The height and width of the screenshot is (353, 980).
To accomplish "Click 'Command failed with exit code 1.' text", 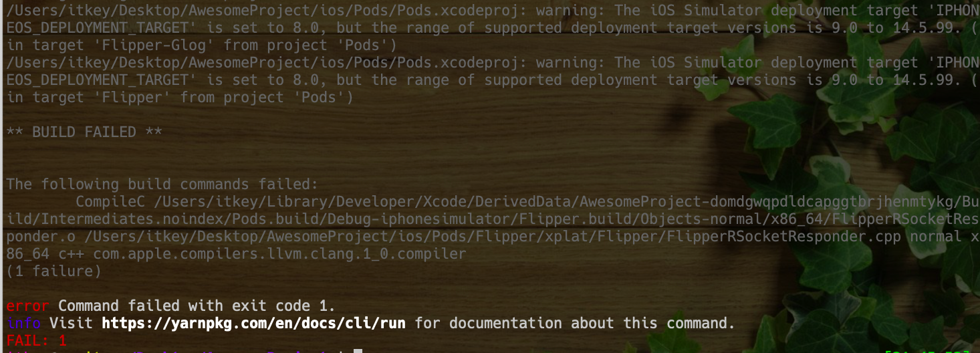I will 197,306.
